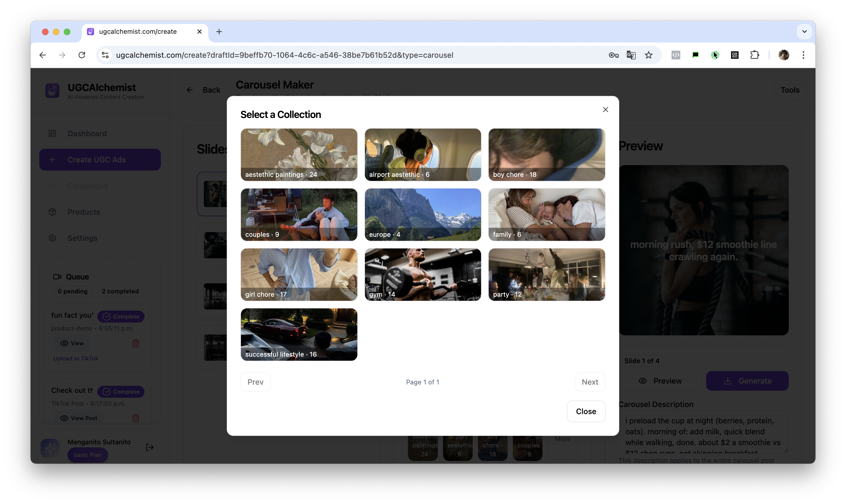Image resolution: width=846 pixels, height=504 pixels.
Task: Click the user avatar star icon
Action: (x=50, y=448)
